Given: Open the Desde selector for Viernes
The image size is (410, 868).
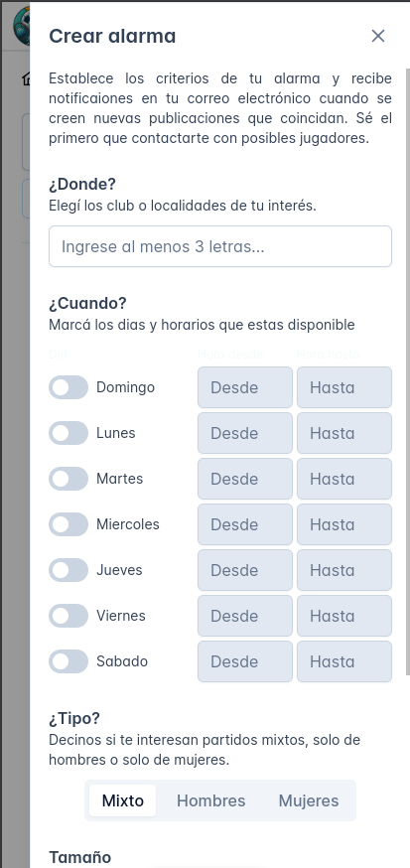Looking at the screenshot, I should [x=245, y=616].
